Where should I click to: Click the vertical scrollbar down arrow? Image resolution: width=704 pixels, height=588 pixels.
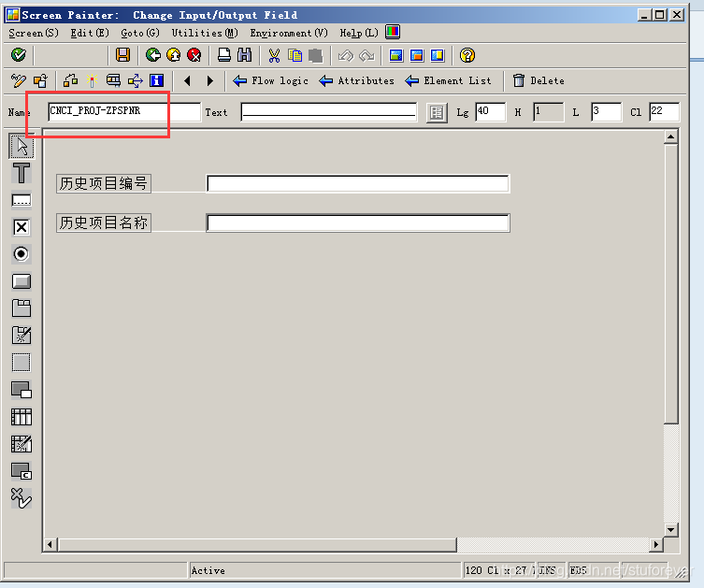click(x=670, y=530)
